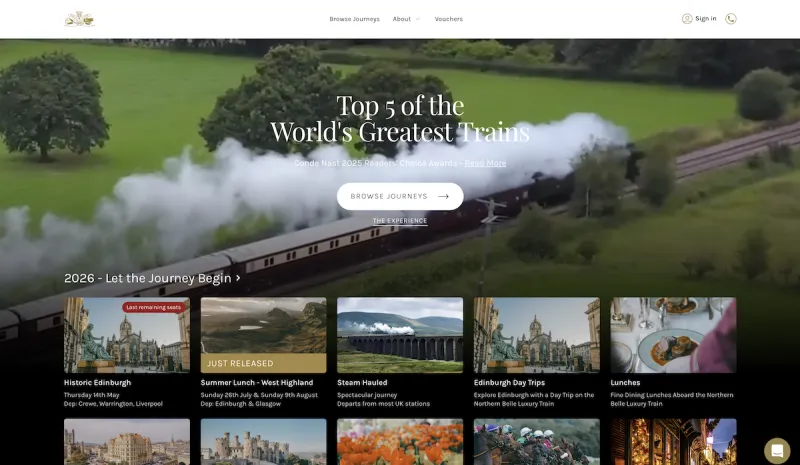
Task: Select the Steam Hauled viaduct image
Action: coord(400,335)
